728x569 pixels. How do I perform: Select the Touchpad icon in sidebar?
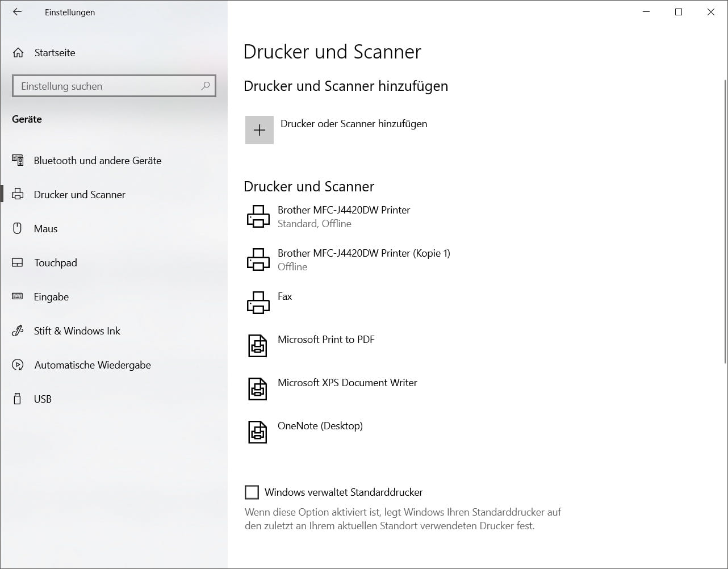pyautogui.click(x=18, y=262)
